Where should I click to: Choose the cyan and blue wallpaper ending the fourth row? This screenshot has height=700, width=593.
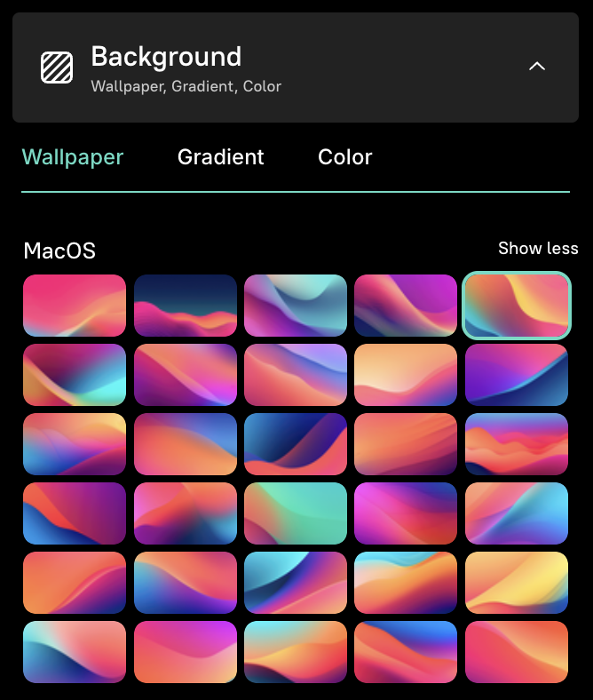tap(517, 513)
